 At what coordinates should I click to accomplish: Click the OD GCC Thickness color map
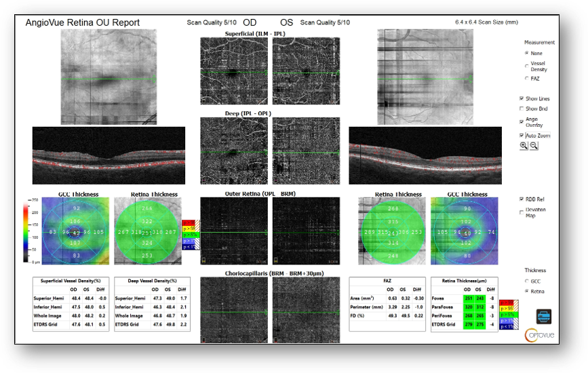tap(76, 231)
